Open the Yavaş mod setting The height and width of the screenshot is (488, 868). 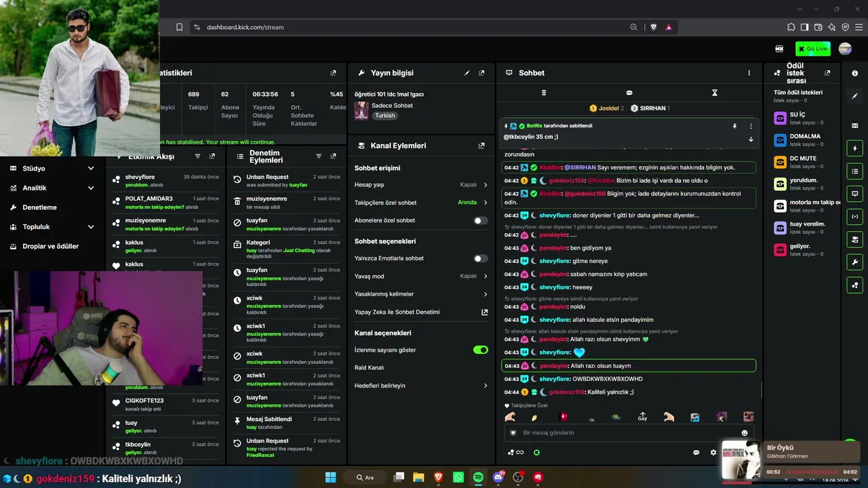[x=421, y=277]
